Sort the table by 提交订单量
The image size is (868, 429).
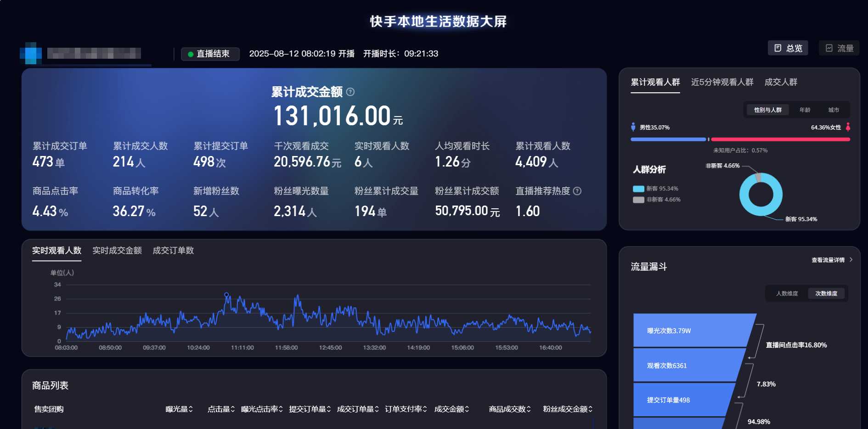(x=310, y=409)
